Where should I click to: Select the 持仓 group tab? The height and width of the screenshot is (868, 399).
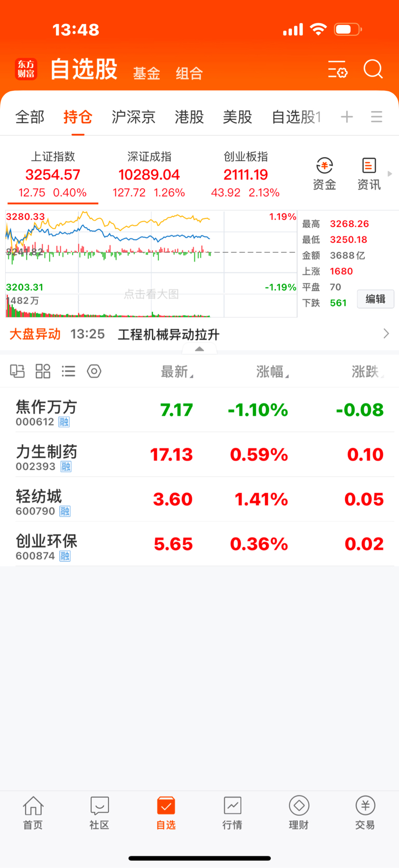pyautogui.click(x=78, y=117)
